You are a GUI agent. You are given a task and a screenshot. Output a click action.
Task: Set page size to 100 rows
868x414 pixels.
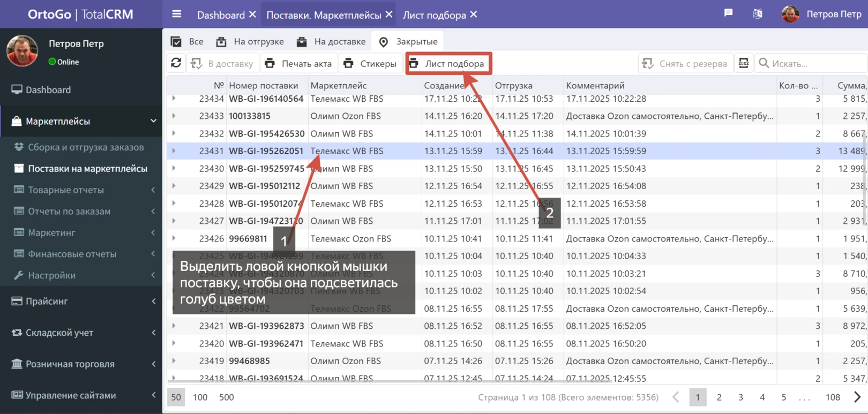click(x=200, y=397)
